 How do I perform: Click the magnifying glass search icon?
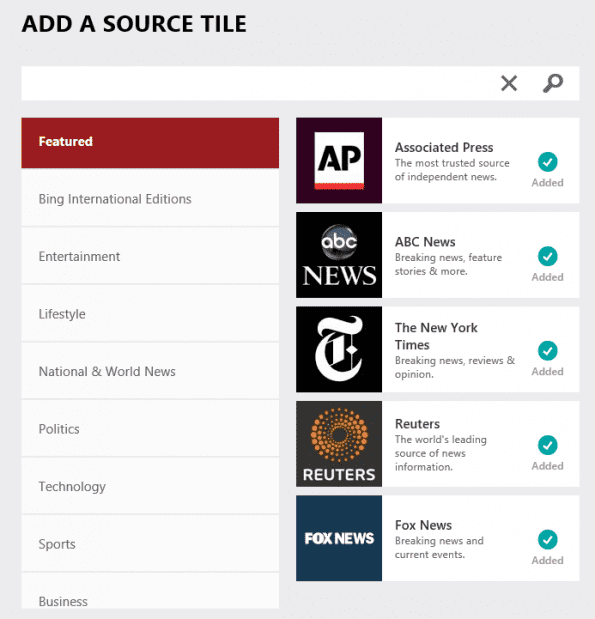553,83
